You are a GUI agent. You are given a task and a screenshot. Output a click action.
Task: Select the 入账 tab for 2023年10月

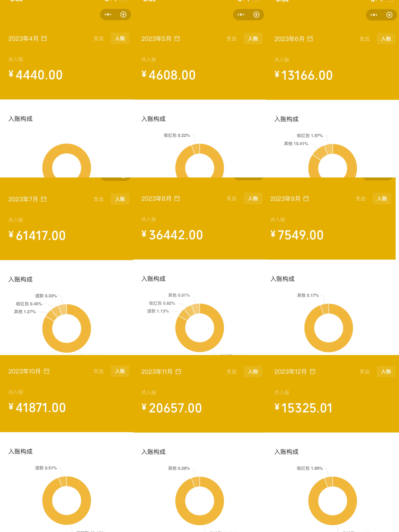coord(120,371)
